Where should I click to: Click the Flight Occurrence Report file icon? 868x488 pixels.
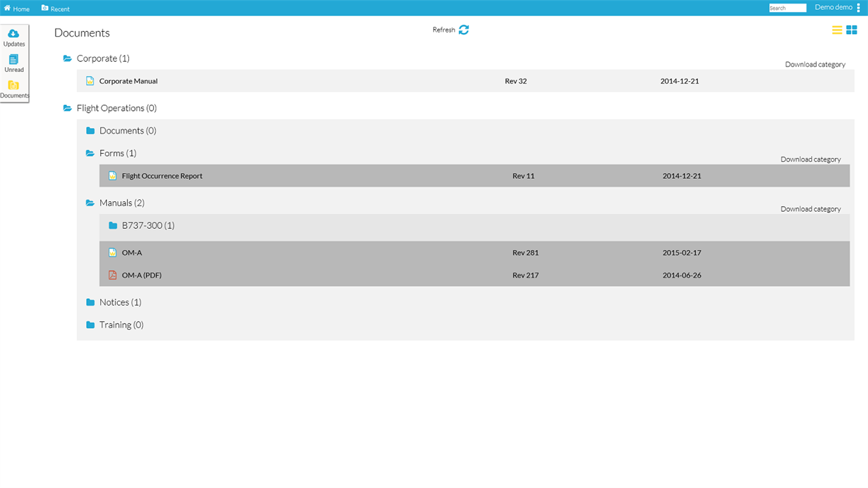tap(113, 176)
